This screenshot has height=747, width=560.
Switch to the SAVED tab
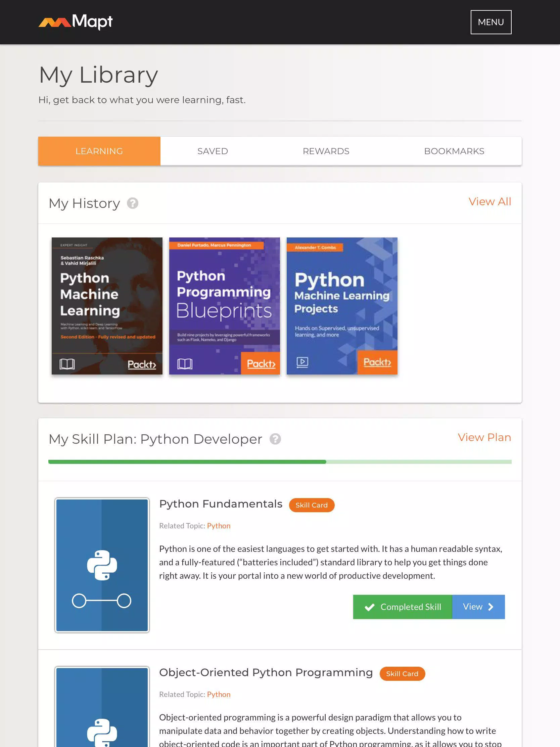(x=213, y=151)
